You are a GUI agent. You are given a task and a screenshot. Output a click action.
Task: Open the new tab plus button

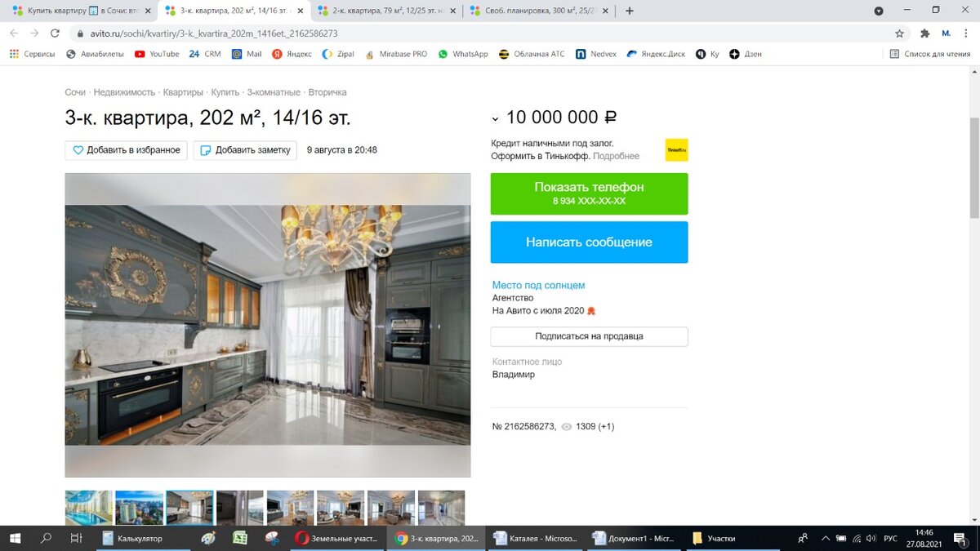(x=630, y=11)
